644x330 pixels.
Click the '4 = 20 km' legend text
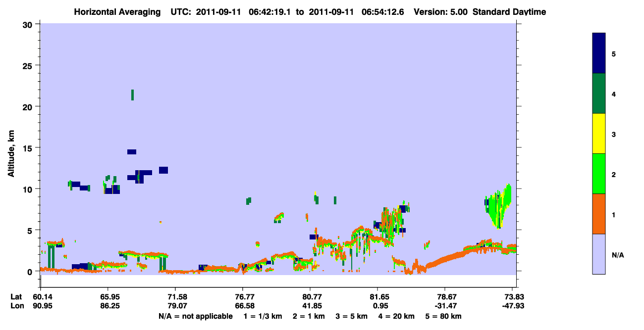point(395,316)
